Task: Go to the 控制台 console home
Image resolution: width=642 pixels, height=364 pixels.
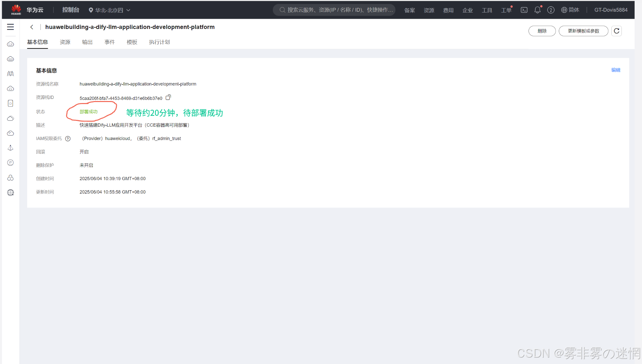Action: [71, 10]
